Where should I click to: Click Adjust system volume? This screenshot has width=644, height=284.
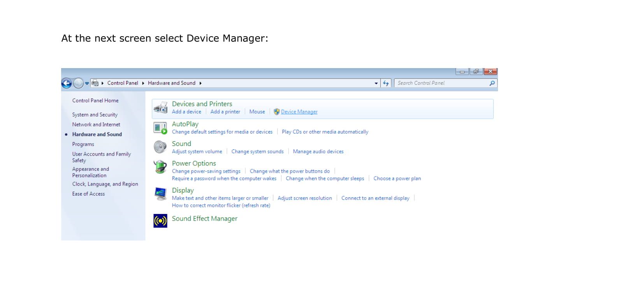tap(197, 152)
